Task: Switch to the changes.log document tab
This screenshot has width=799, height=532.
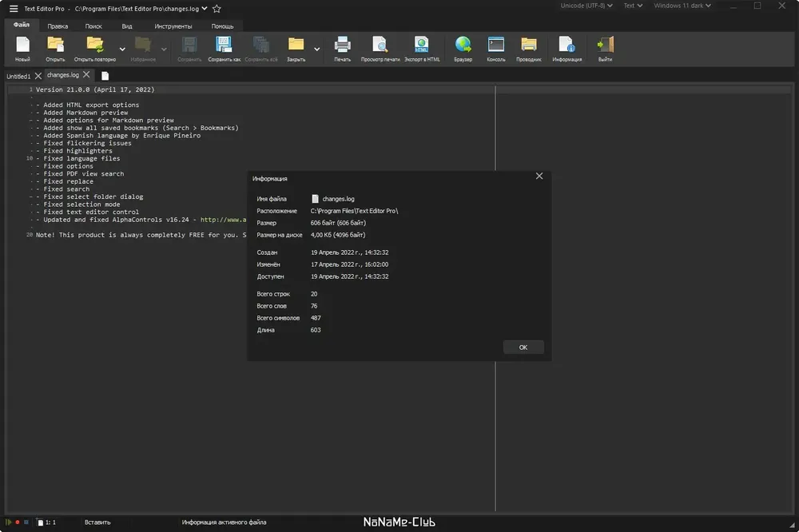Action: [x=62, y=75]
